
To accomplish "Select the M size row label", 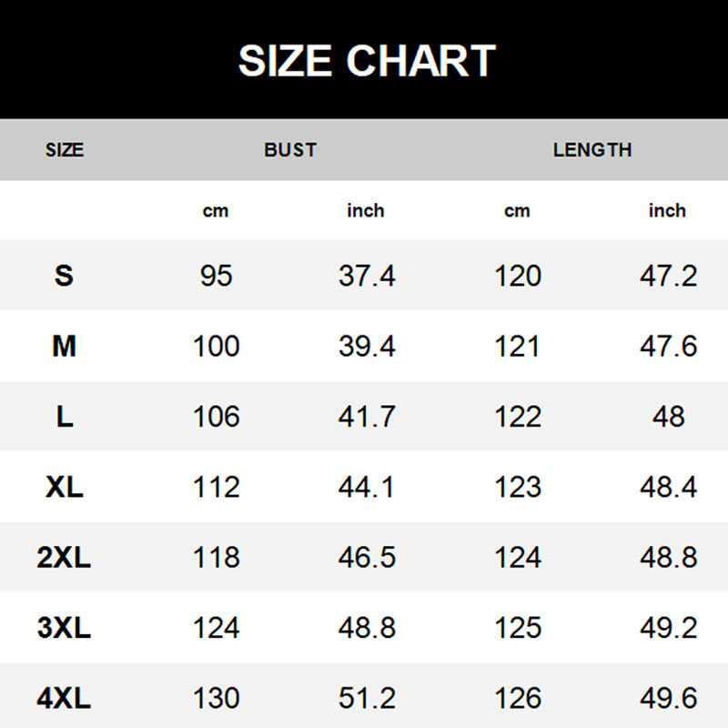I will pos(64,346).
